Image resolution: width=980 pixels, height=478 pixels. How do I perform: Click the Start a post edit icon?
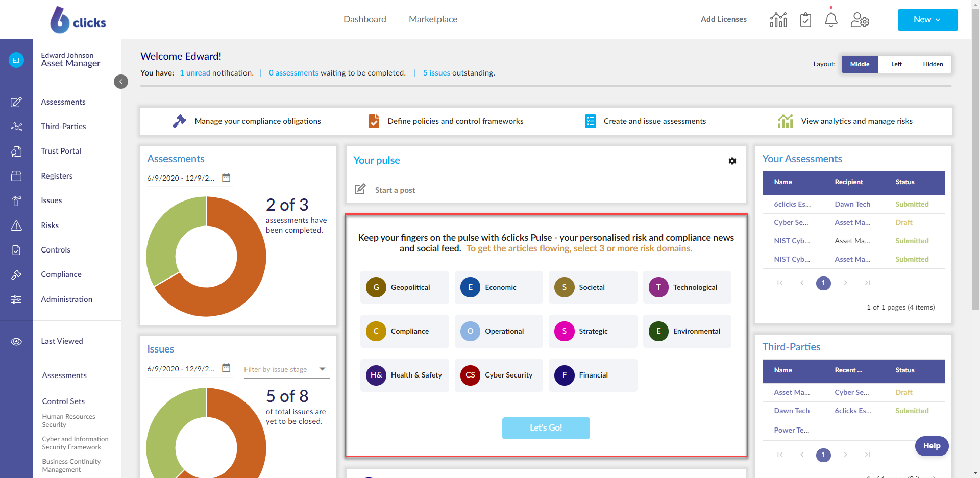point(360,189)
